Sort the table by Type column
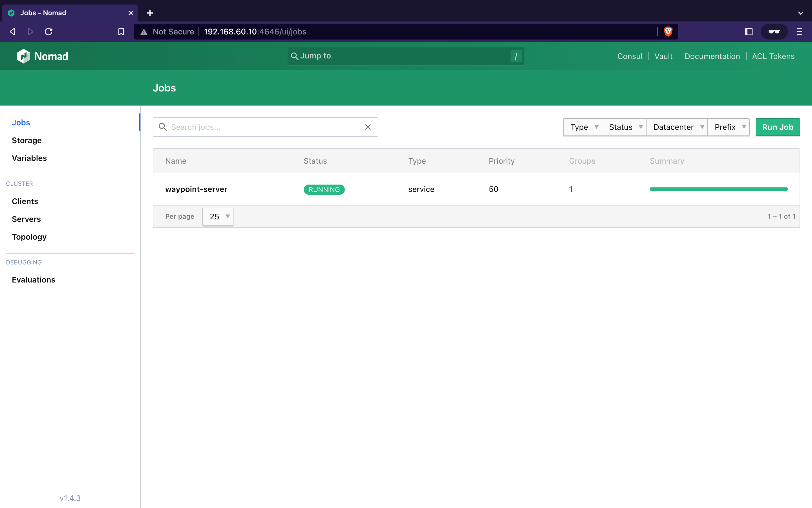 tap(417, 161)
